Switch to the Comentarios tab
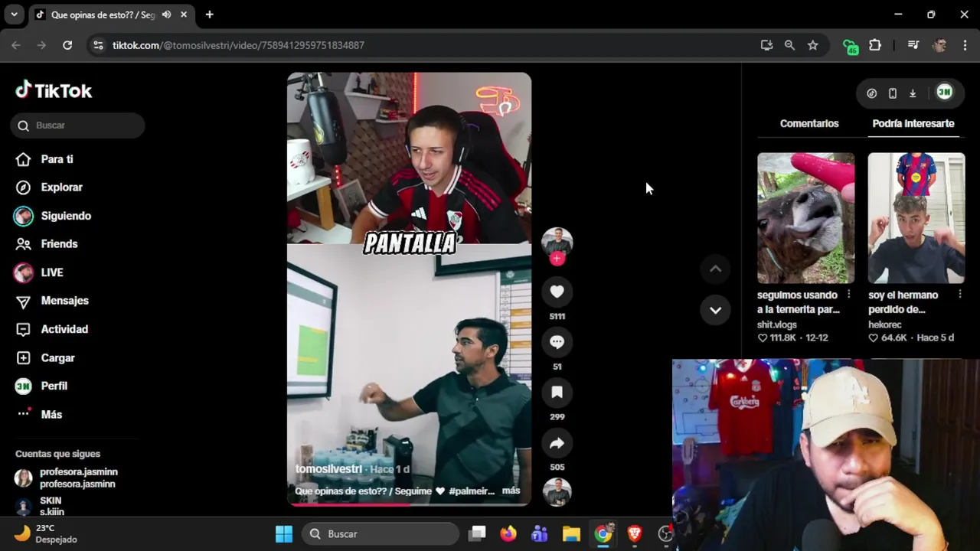 pos(809,123)
